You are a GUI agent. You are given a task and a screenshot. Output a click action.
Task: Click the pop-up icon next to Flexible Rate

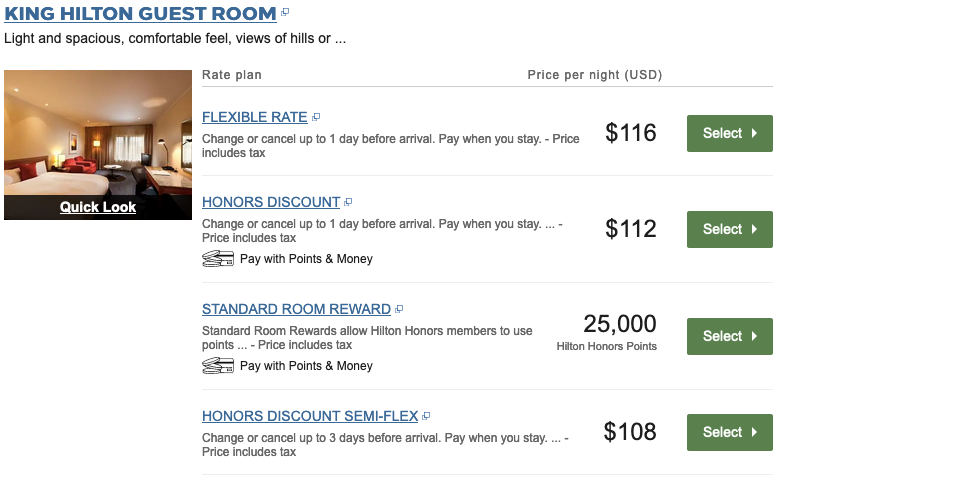(x=316, y=117)
